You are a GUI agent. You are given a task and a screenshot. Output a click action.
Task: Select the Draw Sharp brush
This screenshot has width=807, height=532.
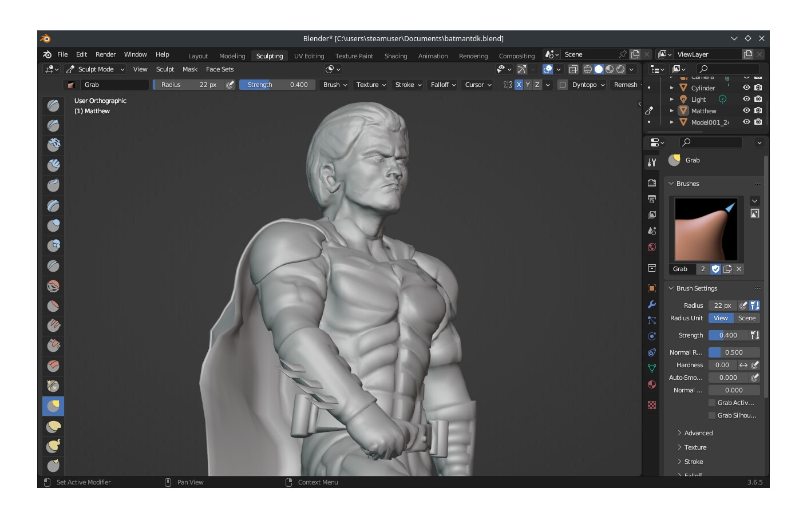pyautogui.click(x=53, y=125)
